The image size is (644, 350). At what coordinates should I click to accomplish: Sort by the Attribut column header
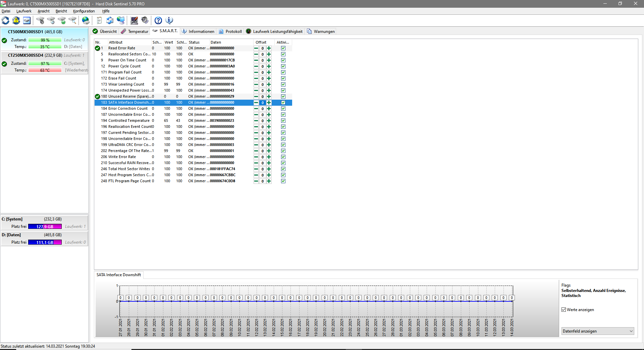(129, 42)
